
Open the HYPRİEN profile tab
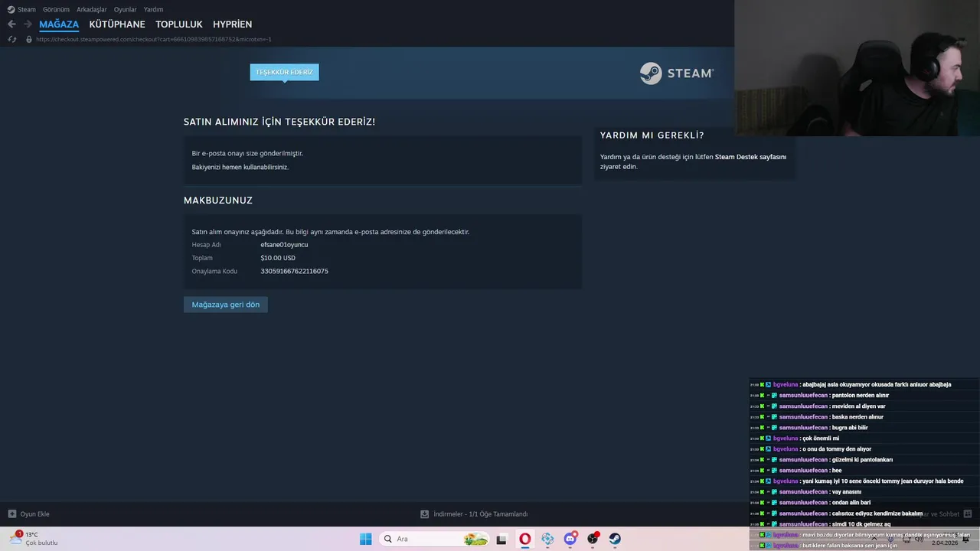point(232,24)
